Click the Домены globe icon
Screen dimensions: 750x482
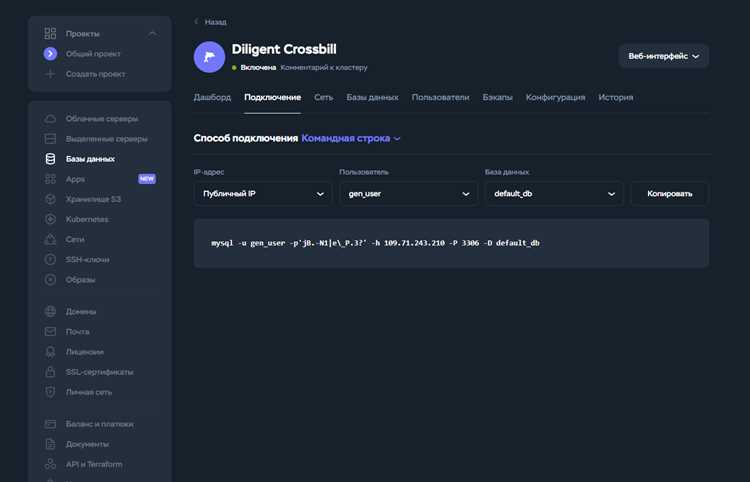tap(50, 311)
